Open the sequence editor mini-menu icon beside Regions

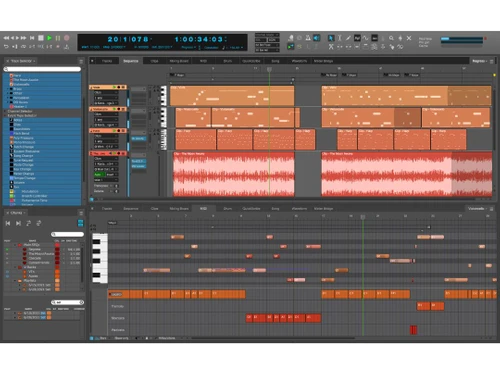click(x=492, y=61)
